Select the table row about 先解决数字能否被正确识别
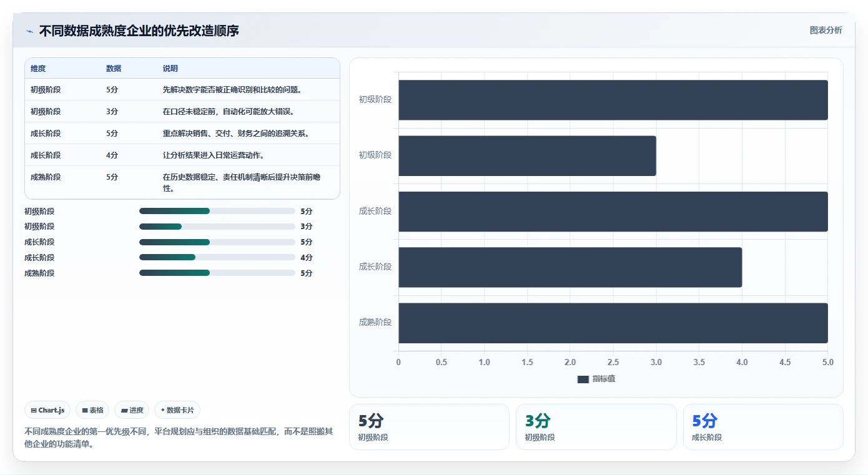The height and width of the screenshot is (475, 868). click(182, 90)
